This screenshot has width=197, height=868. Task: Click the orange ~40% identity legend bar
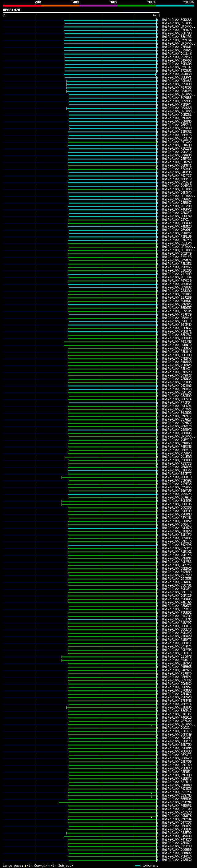(60, 6)
